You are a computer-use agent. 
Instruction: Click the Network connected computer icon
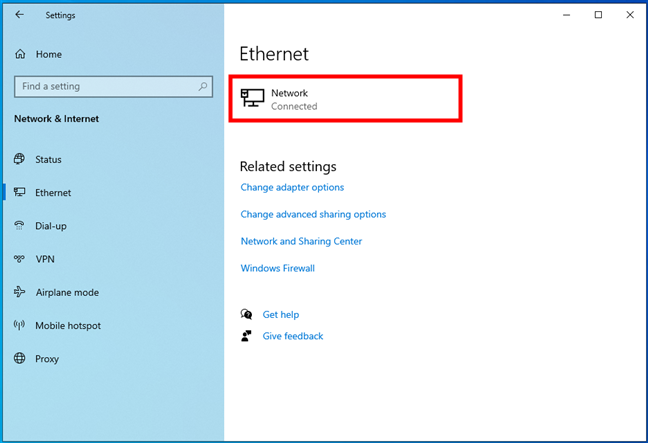(x=253, y=98)
